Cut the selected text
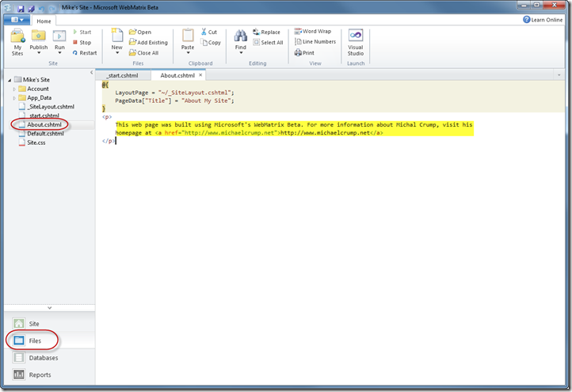Viewport: 572px width, 392px height. [208, 32]
